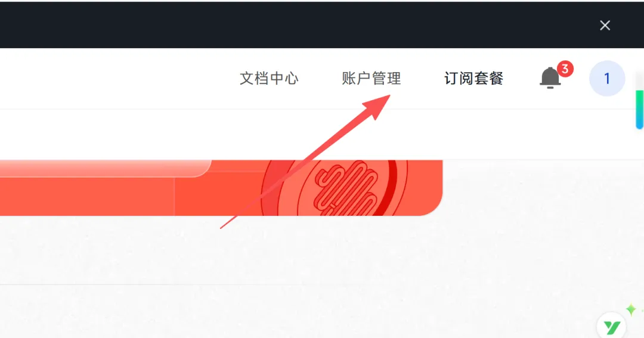Open the notification bell icon
This screenshot has width=644, height=338.
point(550,77)
